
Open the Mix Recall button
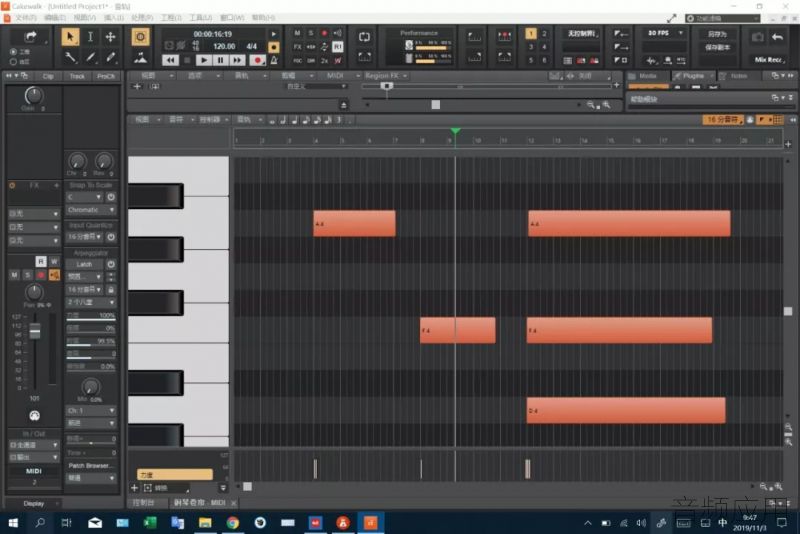tap(769, 60)
